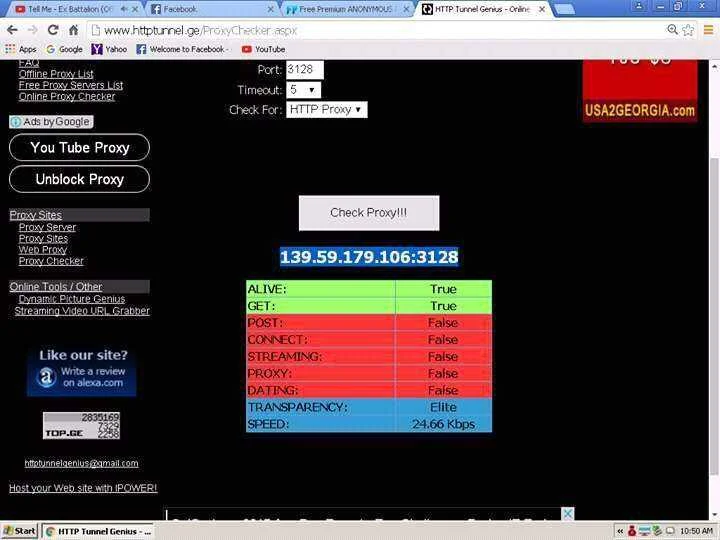Screen dimensions: 720x540
Task: Bookmark this page with the star icon
Action: pyautogui.click(x=688, y=30)
